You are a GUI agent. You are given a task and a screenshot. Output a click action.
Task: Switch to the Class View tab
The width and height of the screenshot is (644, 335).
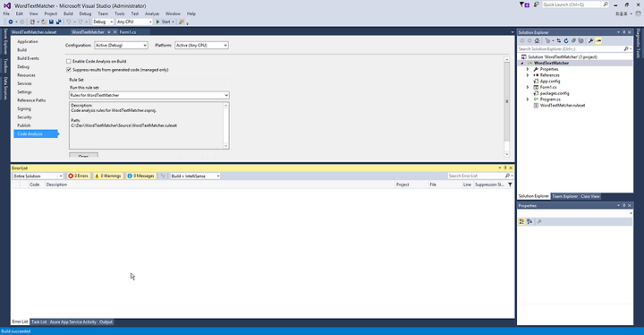tap(589, 196)
